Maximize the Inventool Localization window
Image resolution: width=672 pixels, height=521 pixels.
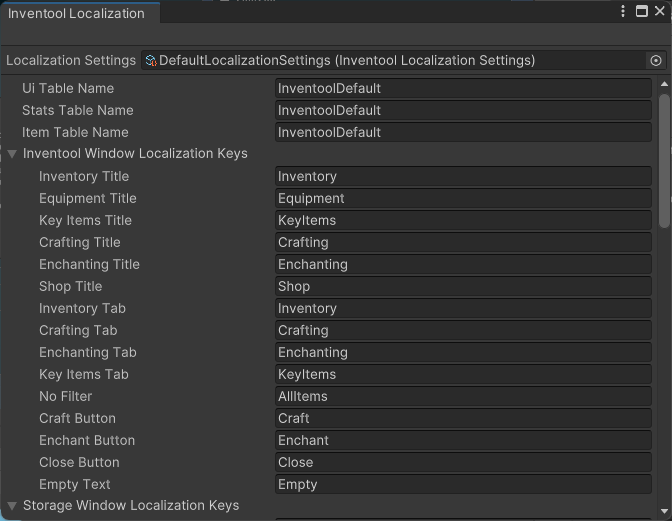(x=641, y=12)
